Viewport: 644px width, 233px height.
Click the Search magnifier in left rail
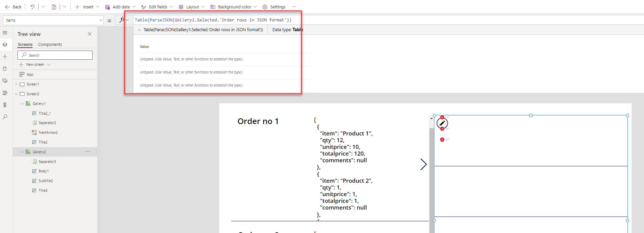click(x=5, y=117)
